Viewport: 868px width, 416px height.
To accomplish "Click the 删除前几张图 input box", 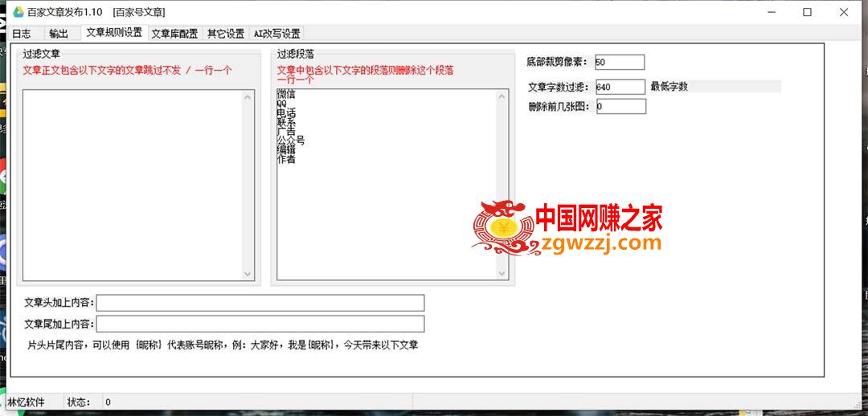I will pos(620,106).
